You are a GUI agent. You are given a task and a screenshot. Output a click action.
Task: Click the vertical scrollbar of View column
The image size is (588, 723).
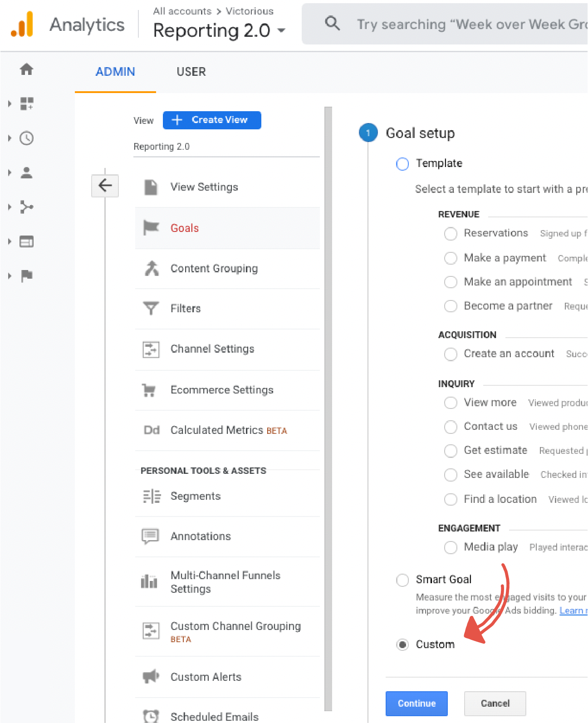click(x=328, y=408)
